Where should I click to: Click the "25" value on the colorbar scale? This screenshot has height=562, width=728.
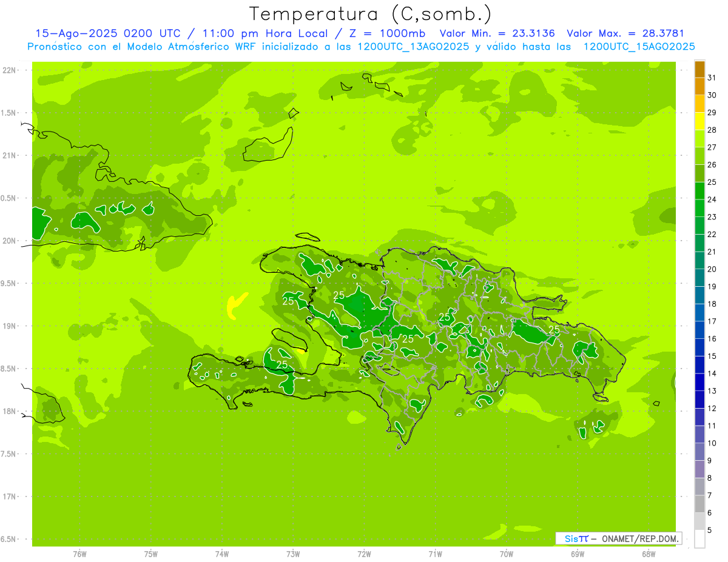[712, 182]
